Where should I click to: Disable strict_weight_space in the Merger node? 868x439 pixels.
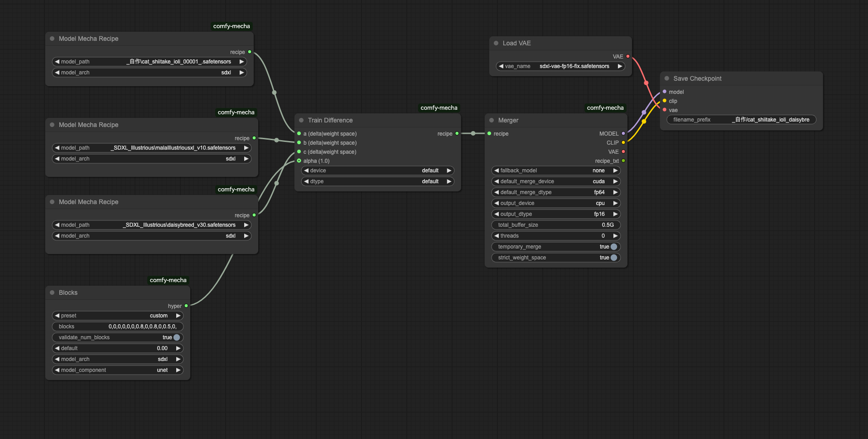coord(614,258)
